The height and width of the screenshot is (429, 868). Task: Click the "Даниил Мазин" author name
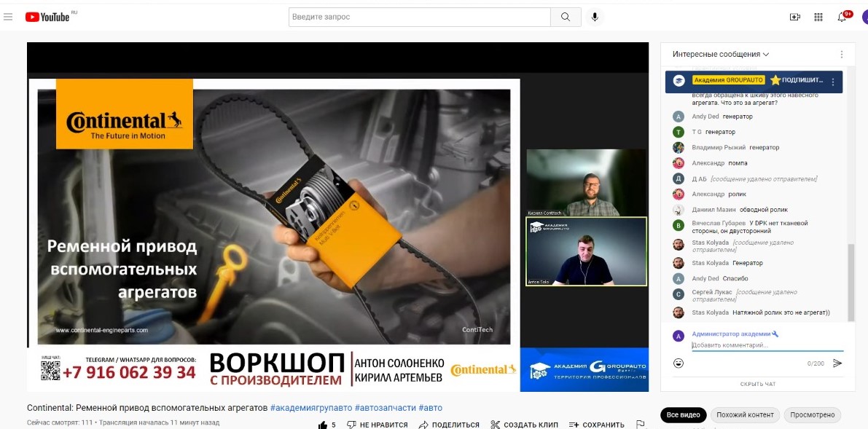coord(712,210)
